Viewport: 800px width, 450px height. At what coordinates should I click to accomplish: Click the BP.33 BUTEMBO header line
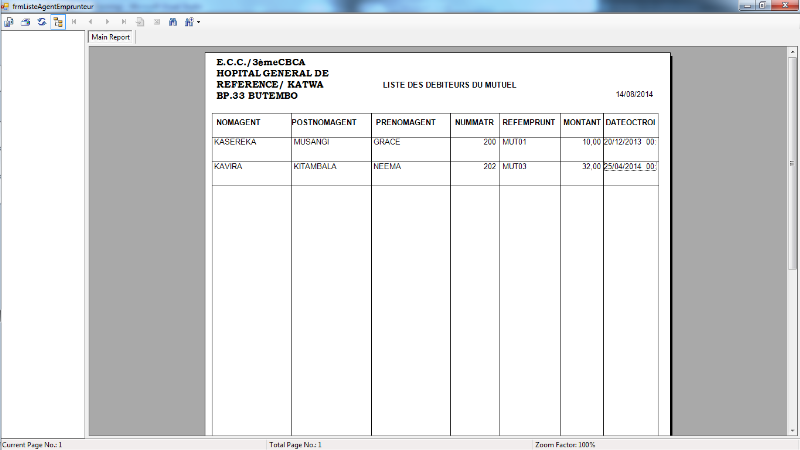pos(257,96)
